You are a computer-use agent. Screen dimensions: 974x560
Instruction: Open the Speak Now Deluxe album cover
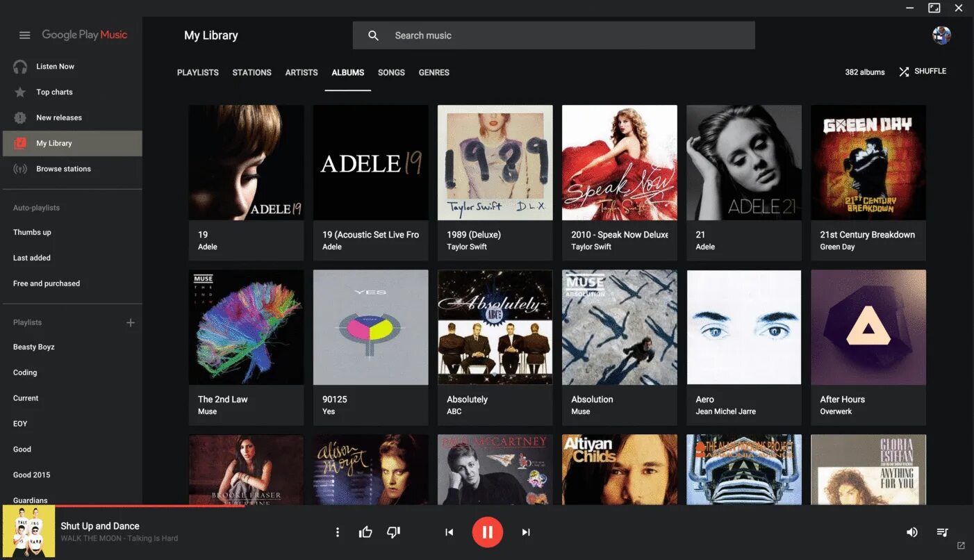619,163
